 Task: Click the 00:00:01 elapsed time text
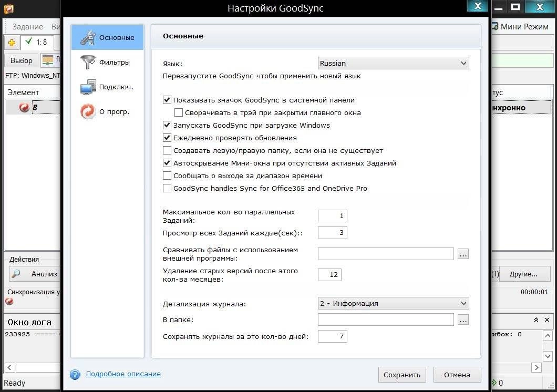click(x=534, y=292)
